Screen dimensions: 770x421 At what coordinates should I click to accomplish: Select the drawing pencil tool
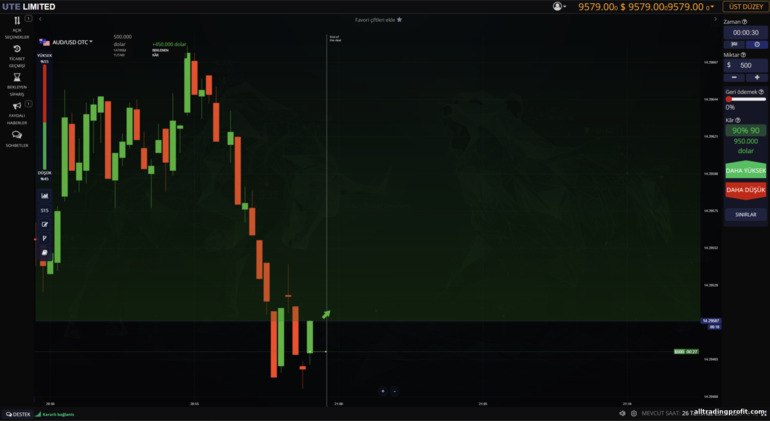pyautogui.click(x=44, y=224)
